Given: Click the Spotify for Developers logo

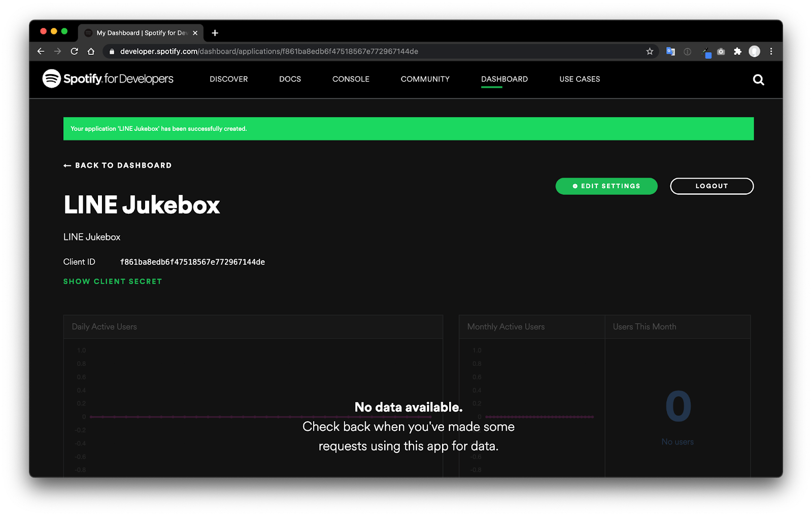Looking at the screenshot, I should pos(108,79).
